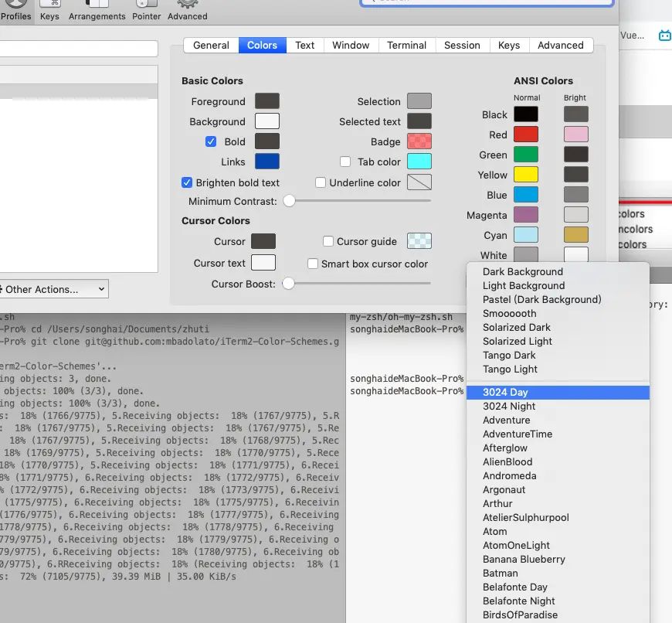Choose Pastel (Dark Background) preset
Viewport: 672px width, 623px height.
pos(558,300)
